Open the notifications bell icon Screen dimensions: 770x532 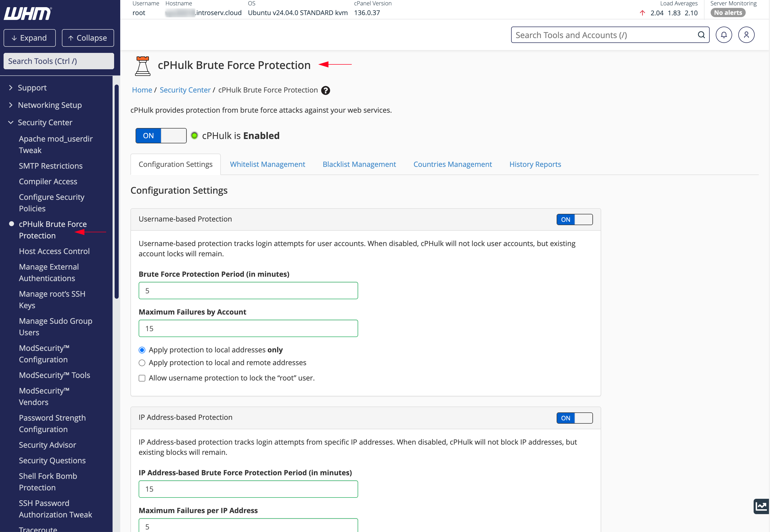click(x=724, y=35)
